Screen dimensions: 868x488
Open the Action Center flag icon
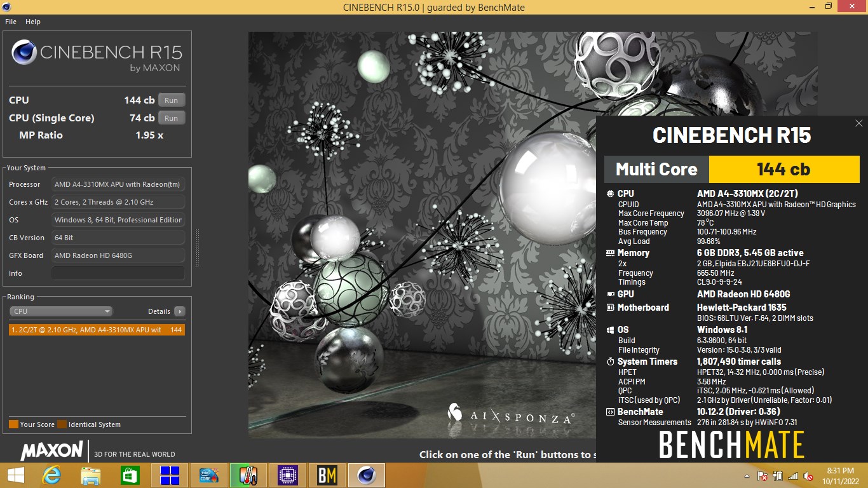763,476
